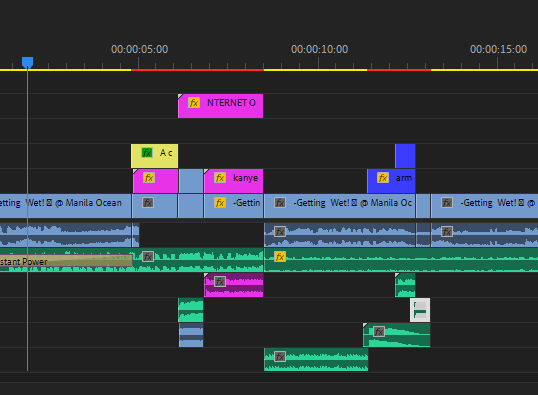538x395 pixels.
Task: Click the 00:00:10:00 ruler timecode
Action: click(x=319, y=49)
